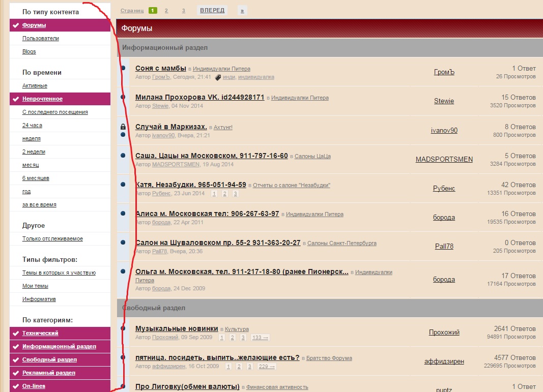The image size is (543, 392).
Task: Click the lock icon beside Случай в Маркизах
Action: [x=123, y=127]
